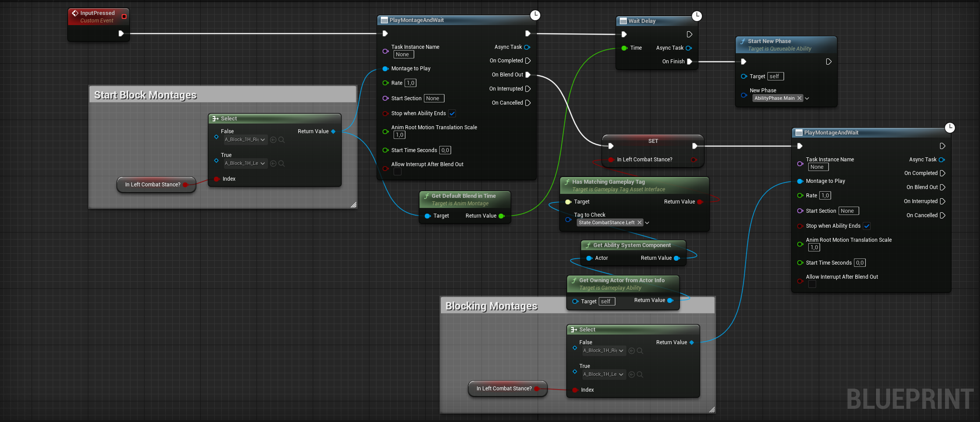Image resolution: width=980 pixels, height=422 pixels.
Task: Select the Start New Phase node title
Action: tap(769, 41)
